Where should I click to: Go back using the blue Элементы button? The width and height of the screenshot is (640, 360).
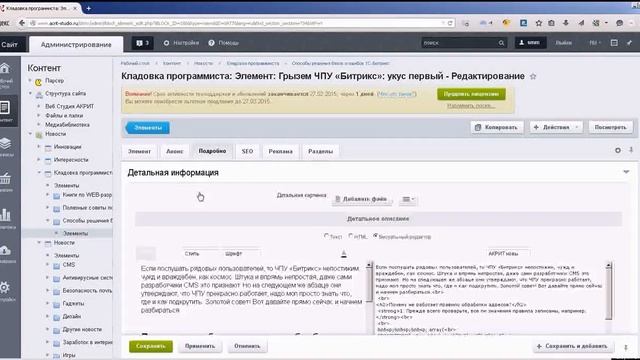147,128
